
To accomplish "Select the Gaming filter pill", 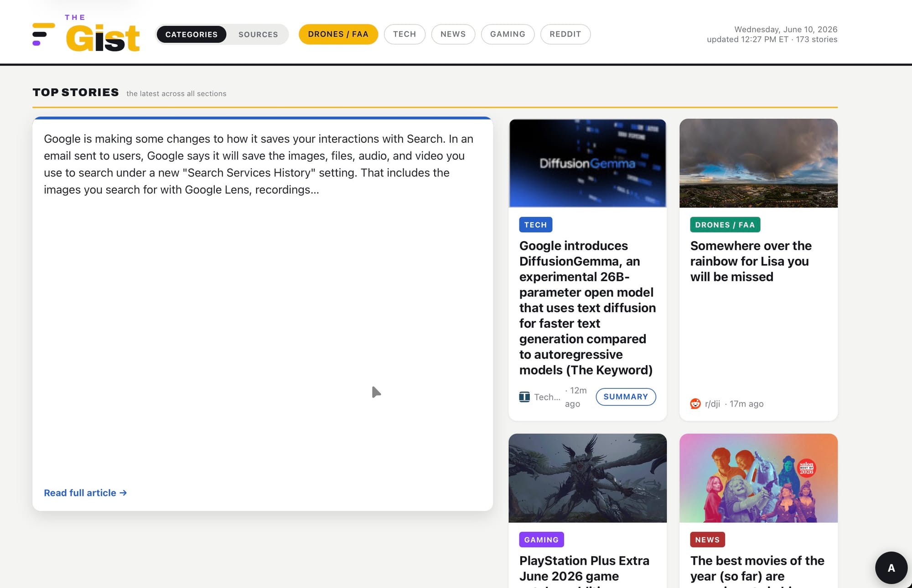I will tap(508, 34).
